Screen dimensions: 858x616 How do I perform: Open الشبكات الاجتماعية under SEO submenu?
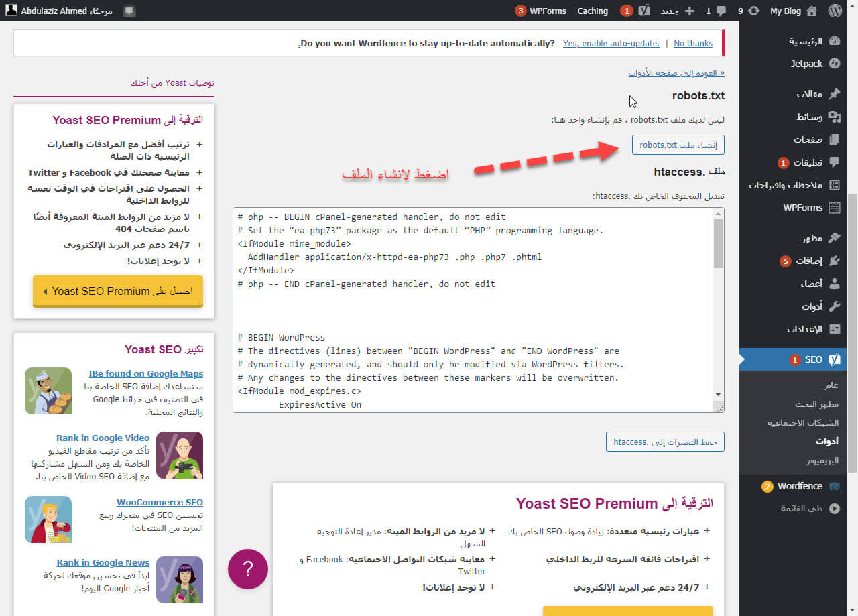coord(803,423)
